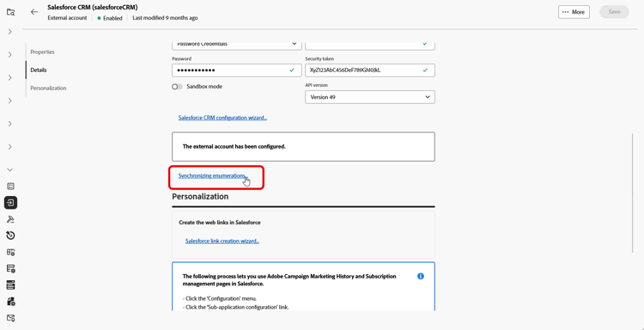Open the dashboard icon in the left rail
The height and width of the screenshot is (330, 644).
click(10, 186)
